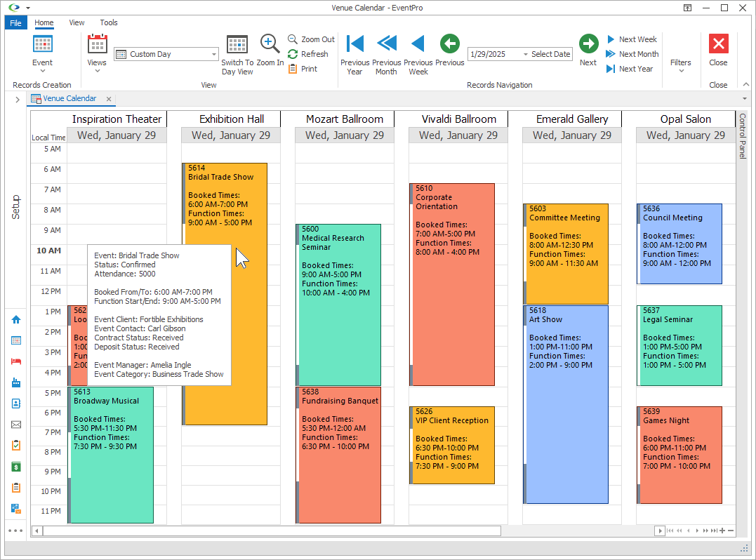Open the Event creation button
Viewport: 756px width, 560px height.
(x=42, y=53)
